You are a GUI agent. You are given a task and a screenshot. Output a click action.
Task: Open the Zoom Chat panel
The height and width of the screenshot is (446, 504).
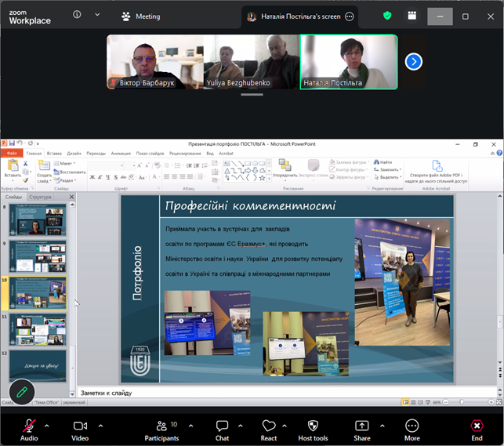point(222,430)
